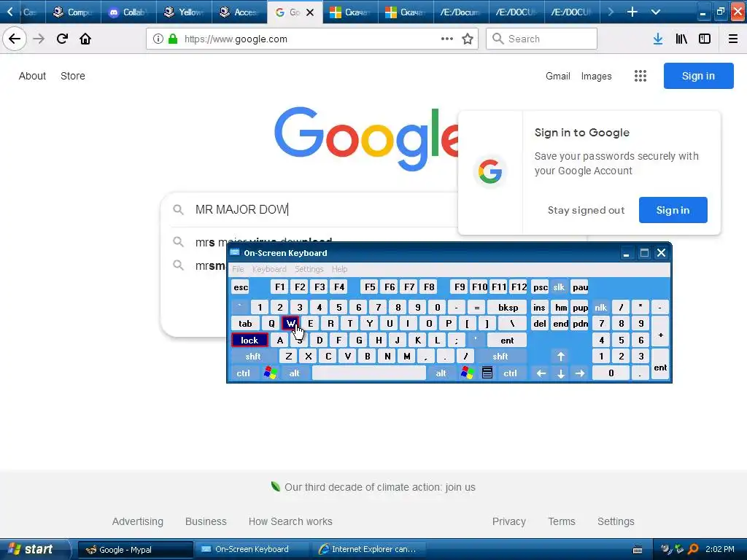Click the Google search input MR MAJOR DOW

pos(314,209)
